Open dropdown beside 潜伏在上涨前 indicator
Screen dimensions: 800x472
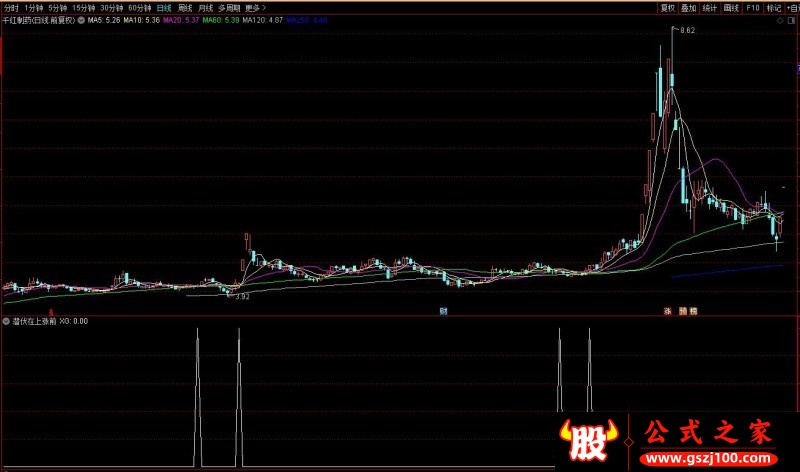6,321
